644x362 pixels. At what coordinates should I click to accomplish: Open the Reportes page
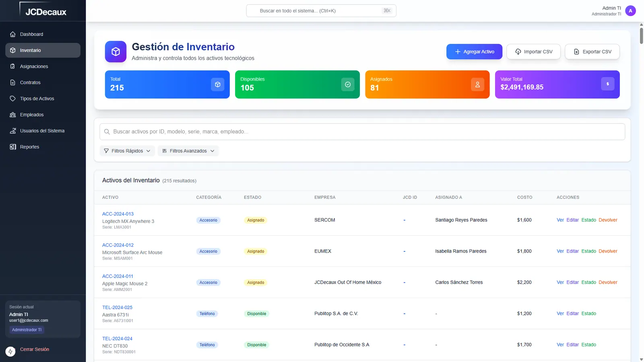point(43,147)
